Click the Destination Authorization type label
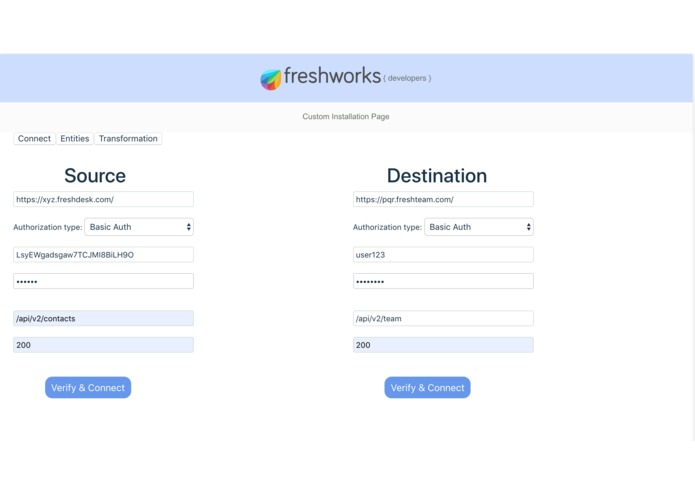 click(387, 227)
